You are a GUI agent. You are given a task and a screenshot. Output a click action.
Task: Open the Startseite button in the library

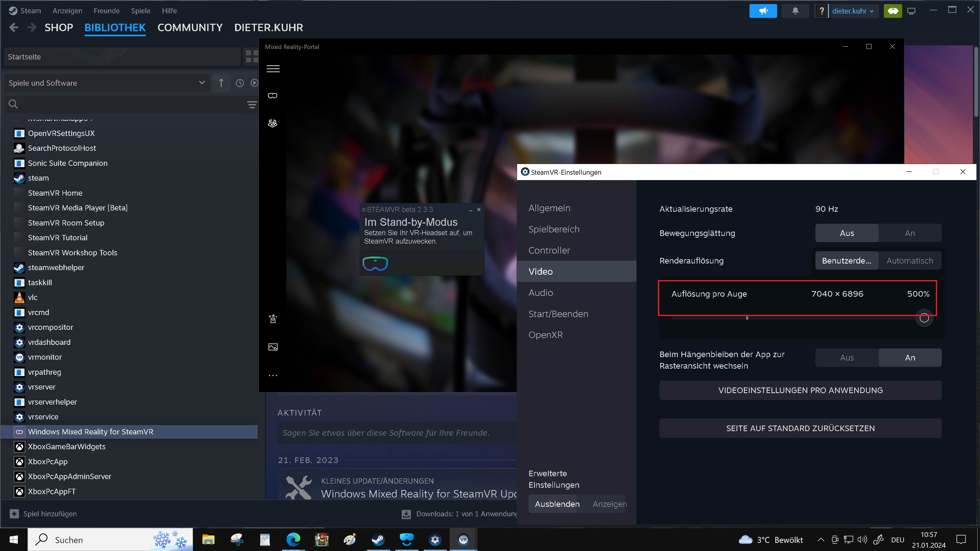click(x=122, y=57)
